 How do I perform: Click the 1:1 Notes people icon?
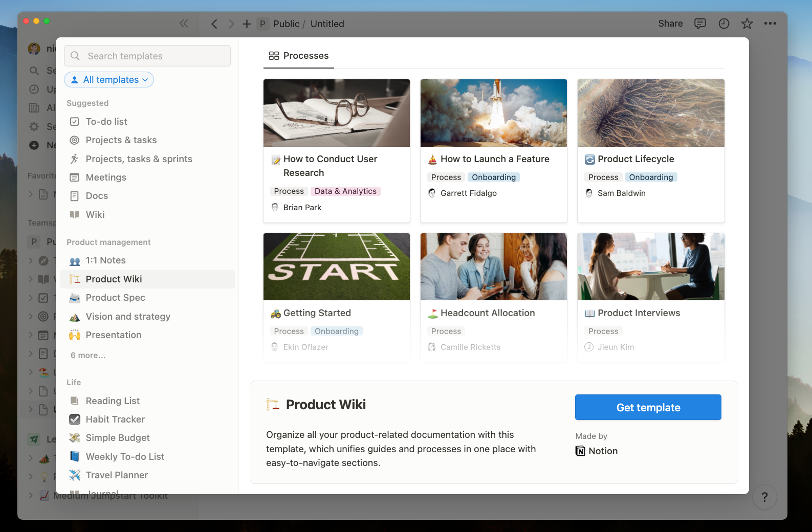coord(75,261)
